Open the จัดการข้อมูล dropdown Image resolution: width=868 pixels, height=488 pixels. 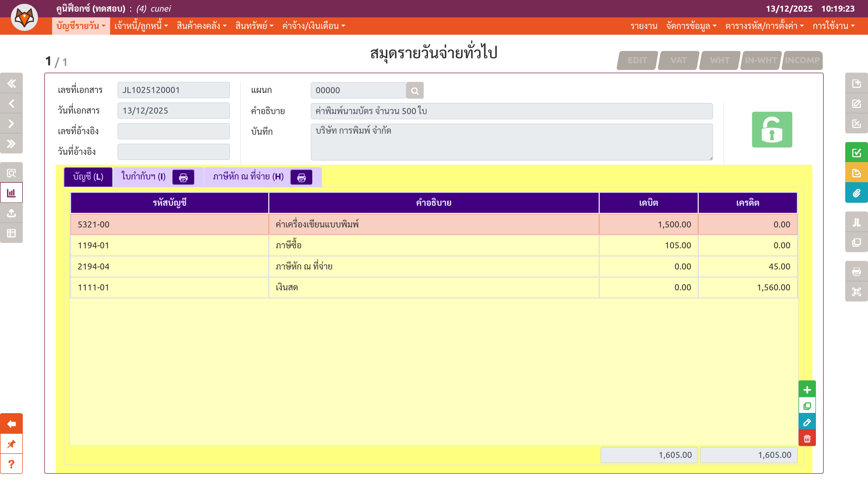[691, 26]
